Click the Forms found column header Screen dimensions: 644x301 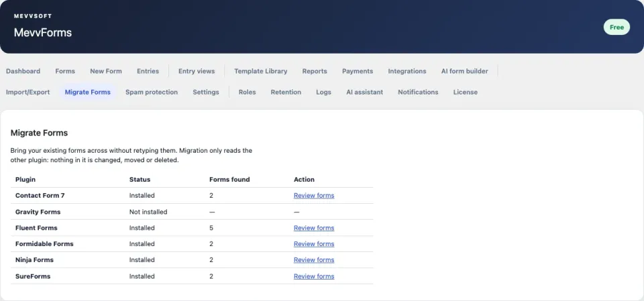pyautogui.click(x=229, y=180)
